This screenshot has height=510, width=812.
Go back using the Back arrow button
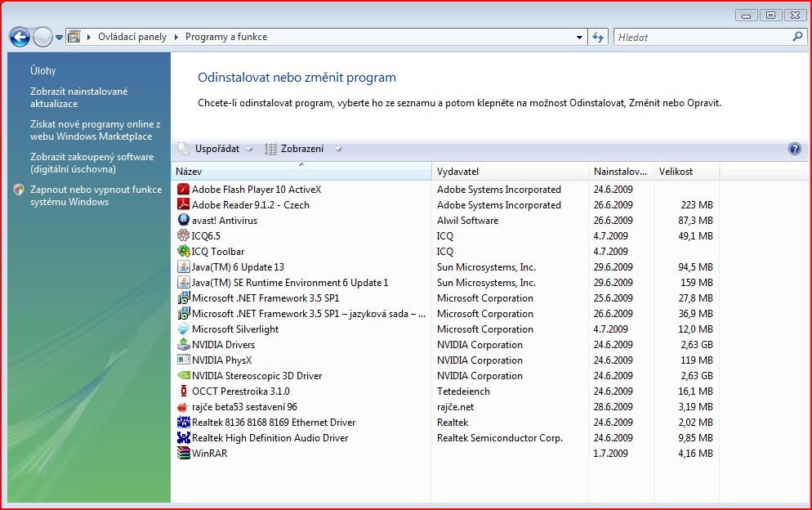pyautogui.click(x=20, y=37)
